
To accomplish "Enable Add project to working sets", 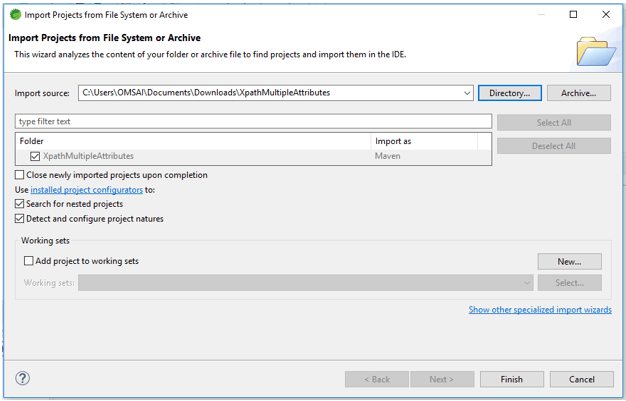I will pyautogui.click(x=29, y=261).
